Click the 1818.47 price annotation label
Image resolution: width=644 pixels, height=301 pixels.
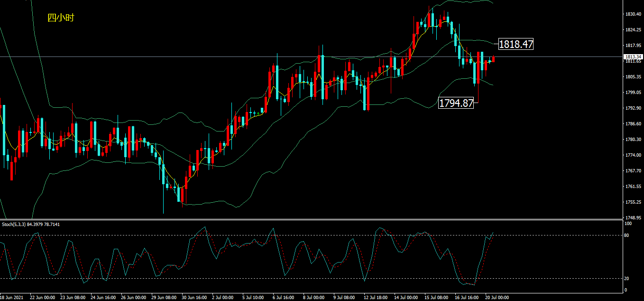516,45
